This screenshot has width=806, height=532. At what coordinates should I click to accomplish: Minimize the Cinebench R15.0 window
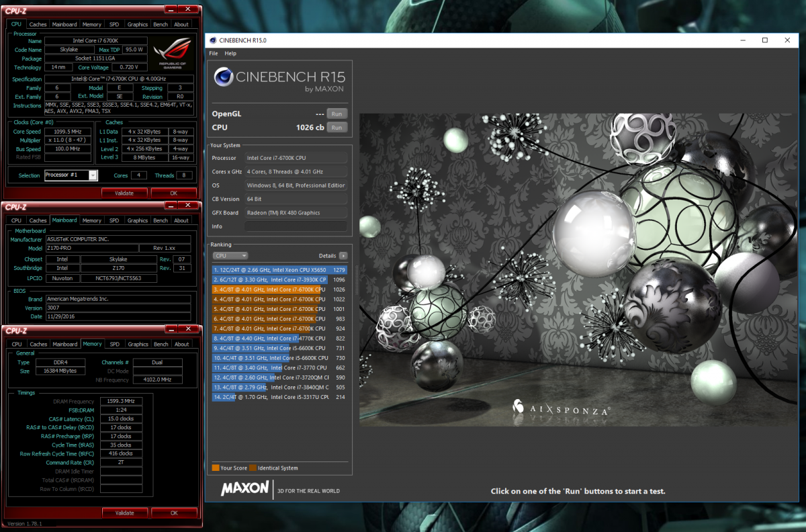coord(742,40)
